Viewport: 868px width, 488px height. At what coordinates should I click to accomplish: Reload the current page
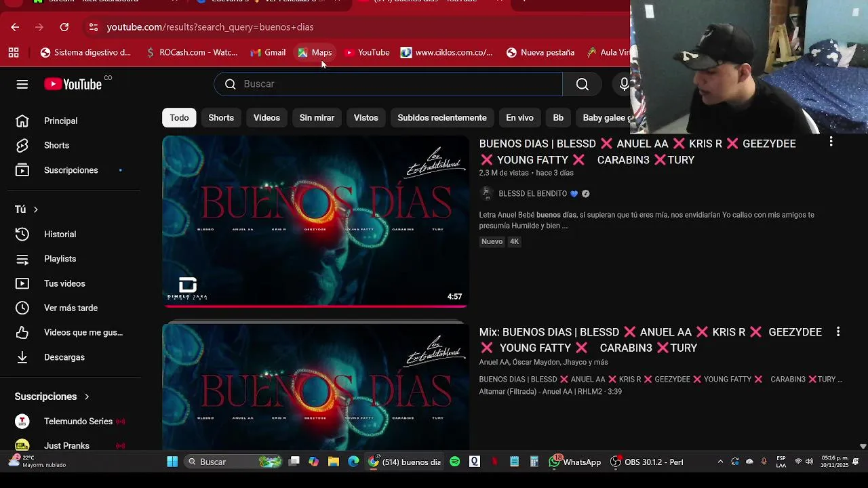pos(64,27)
